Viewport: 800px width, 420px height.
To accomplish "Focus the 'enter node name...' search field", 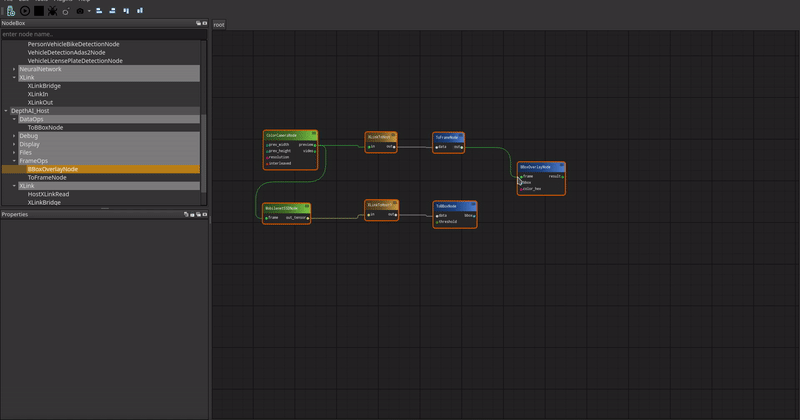I will click(104, 34).
